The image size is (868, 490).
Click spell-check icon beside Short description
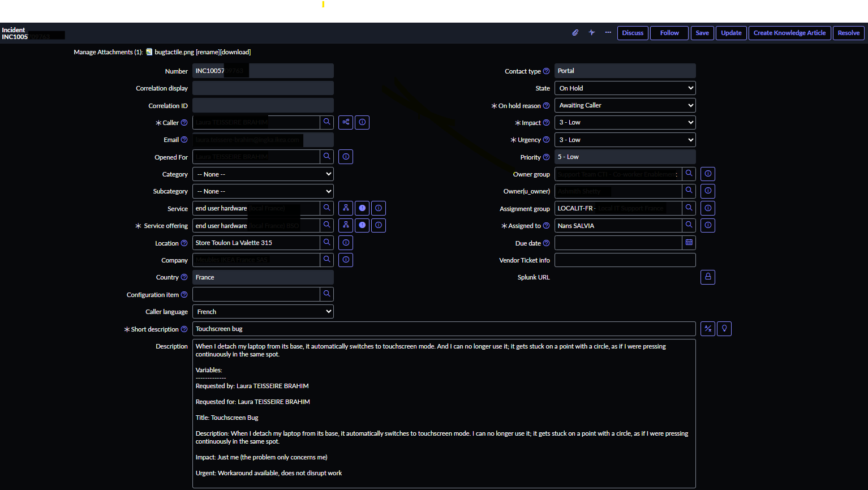[708, 329]
